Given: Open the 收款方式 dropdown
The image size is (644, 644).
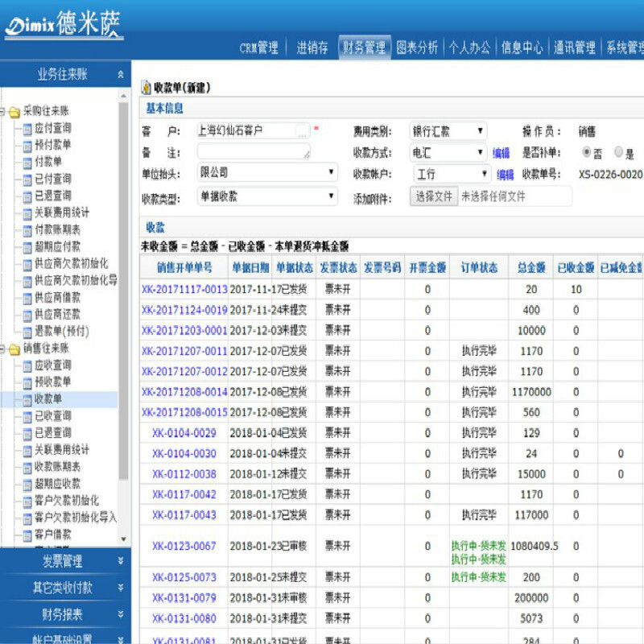Looking at the screenshot, I should [x=448, y=152].
